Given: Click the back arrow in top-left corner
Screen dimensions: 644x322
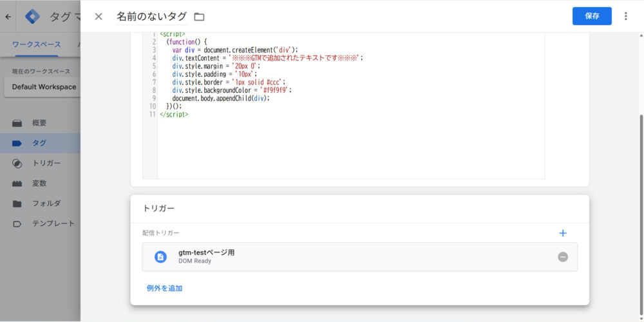Looking at the screenshot, I should pos(8,17).
